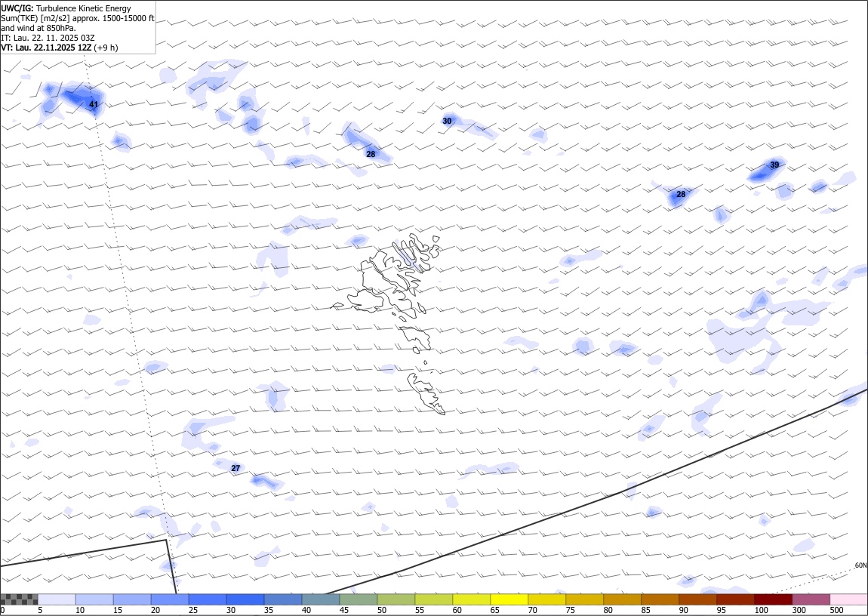Click the 65–70 bright yellow legend swatch
This screenshot has width=868, height=616.
(x=509, y=599)
